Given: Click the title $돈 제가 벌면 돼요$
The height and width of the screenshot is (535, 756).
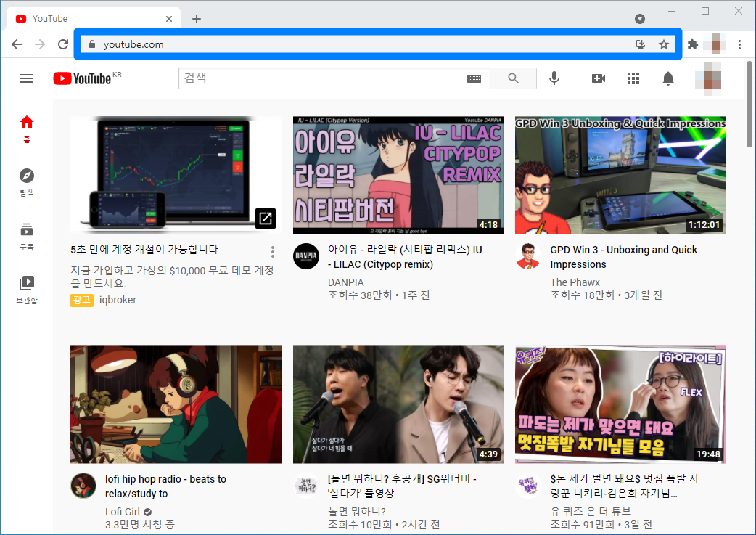Looking at the screenshot, I should pos(624,486).
